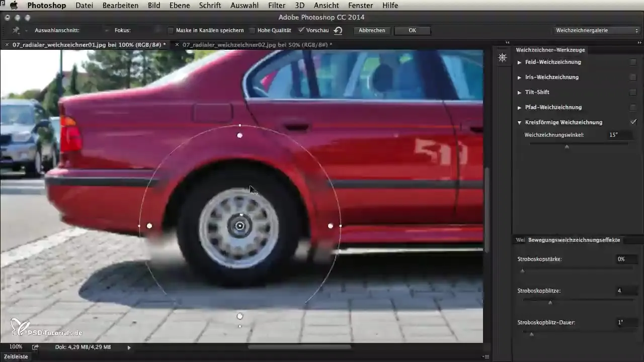Open the 3D menu
Viewport: 644px width, 362px height.
tap(299, 6)
